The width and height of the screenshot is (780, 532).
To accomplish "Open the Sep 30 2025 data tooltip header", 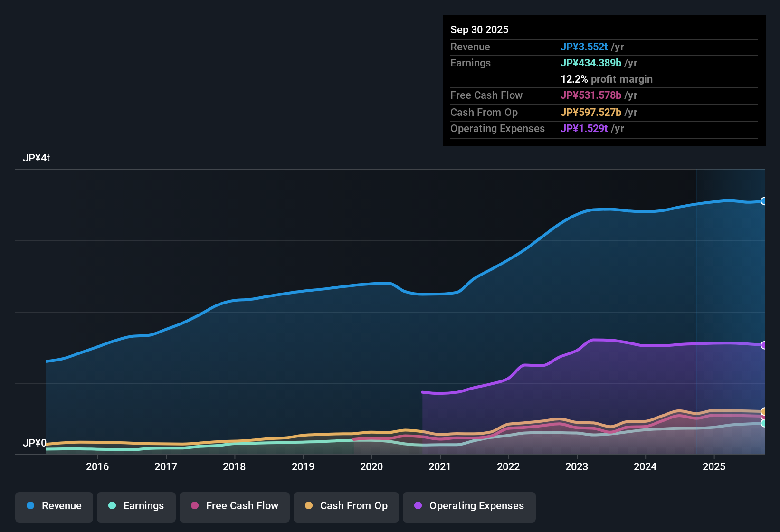I will point(479,29).
